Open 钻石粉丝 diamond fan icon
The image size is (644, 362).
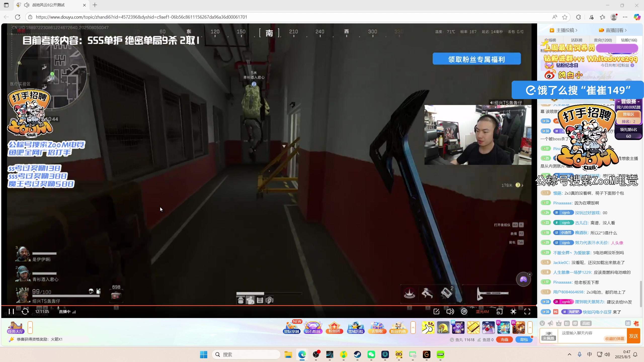pyautogui.click(x=313, y=328)
